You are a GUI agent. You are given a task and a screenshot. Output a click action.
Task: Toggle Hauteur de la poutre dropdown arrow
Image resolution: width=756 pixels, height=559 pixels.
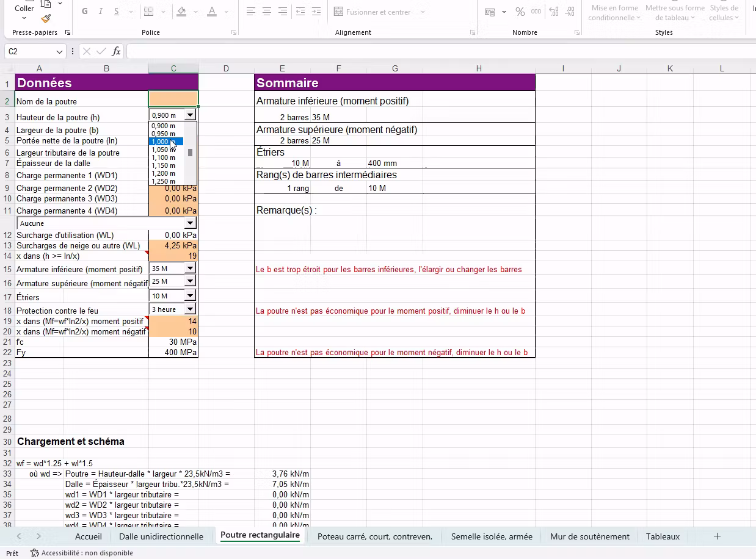tap(190, 115)
